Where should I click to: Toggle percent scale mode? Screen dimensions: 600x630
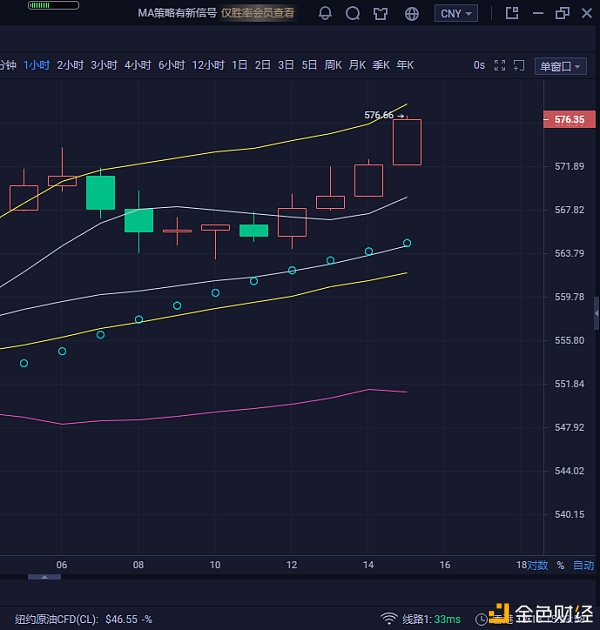click(x=560, y=565)
